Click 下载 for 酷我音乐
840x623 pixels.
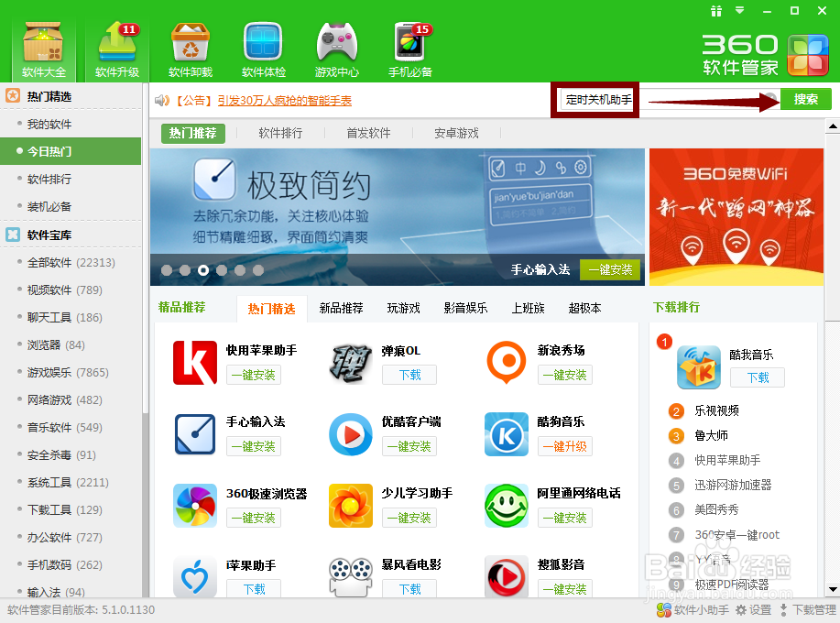click(x=758, y=377)
